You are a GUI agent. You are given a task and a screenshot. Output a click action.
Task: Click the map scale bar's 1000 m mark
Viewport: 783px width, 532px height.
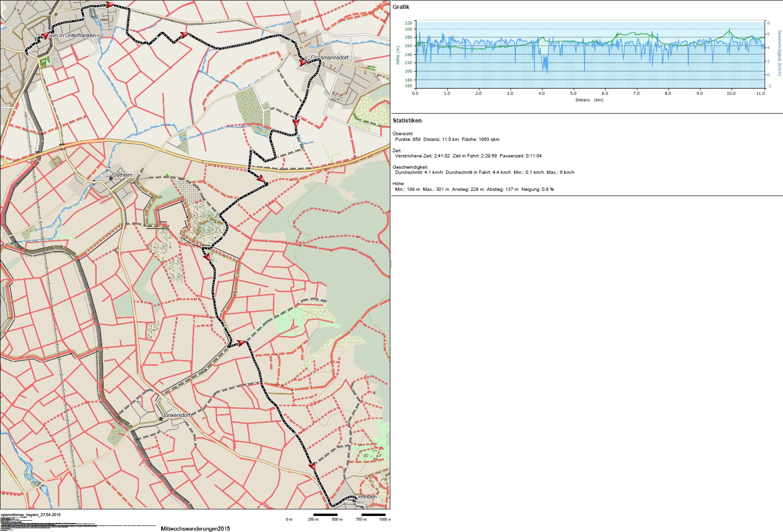(384, 519)
